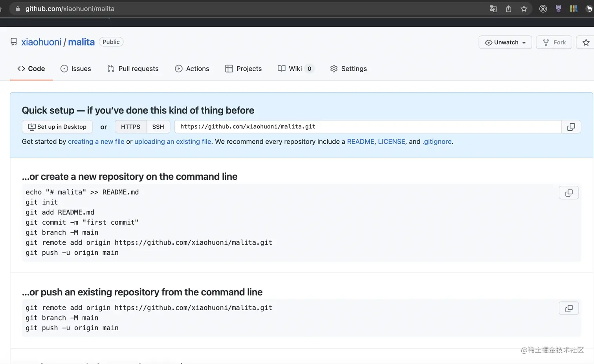Viewport: 594px width, 364px height.
Task: Click the repository icon before xiaohuoni
Action: tap(14, 42)
